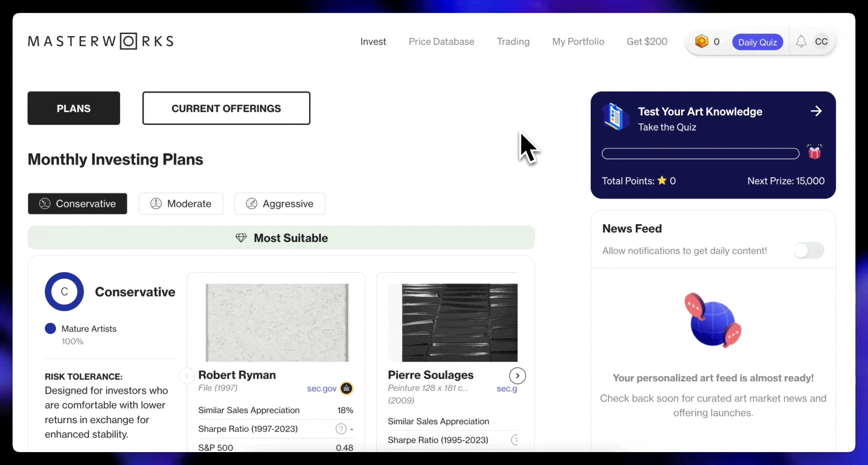Select the Moderate plan
This screenshot has height=465, width=868.
[x=181, y=204]
